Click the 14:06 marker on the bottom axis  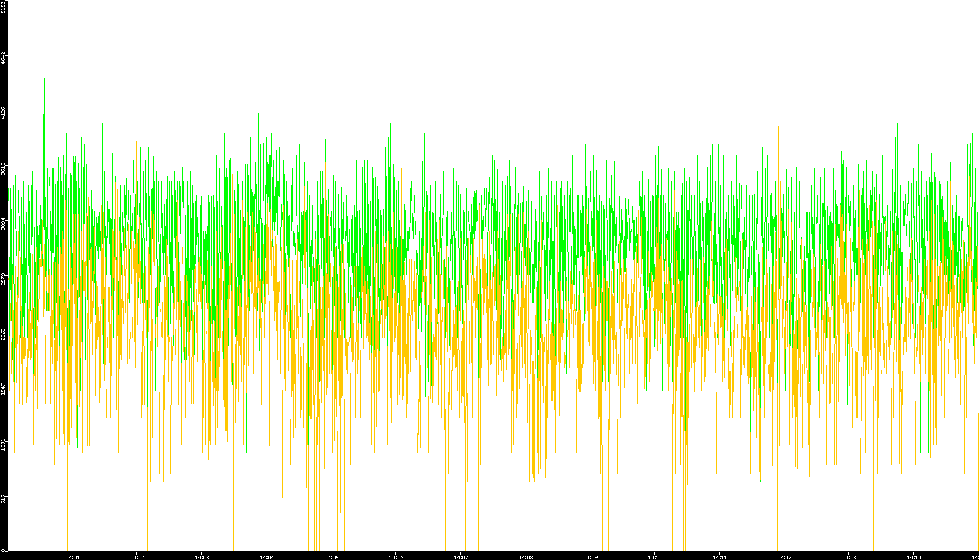tap(396, 557)
